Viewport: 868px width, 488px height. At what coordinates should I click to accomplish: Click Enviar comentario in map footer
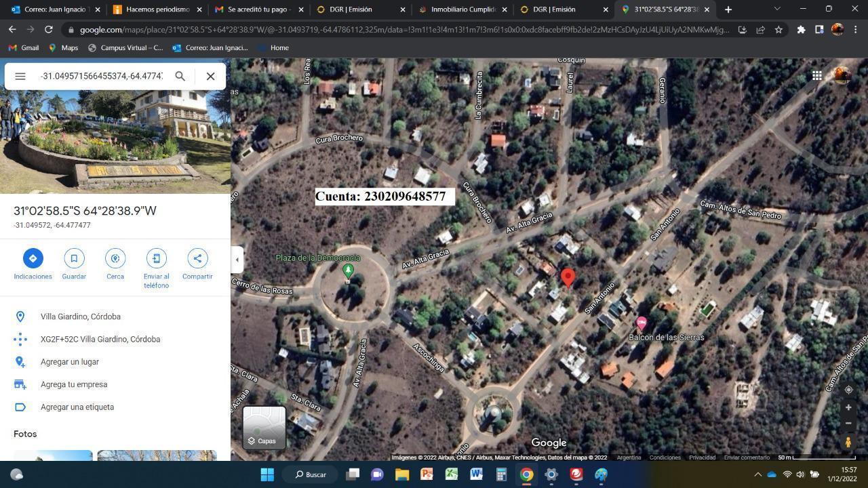(747, 457)
